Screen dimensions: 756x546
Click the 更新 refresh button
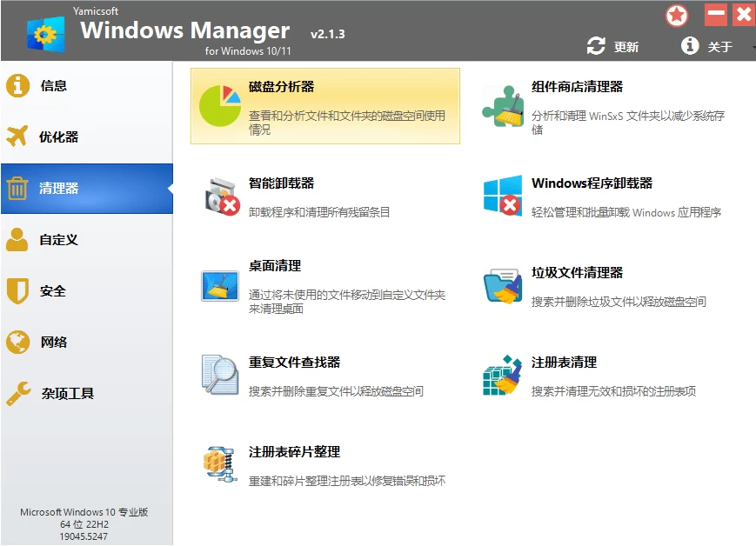[612, 46]
